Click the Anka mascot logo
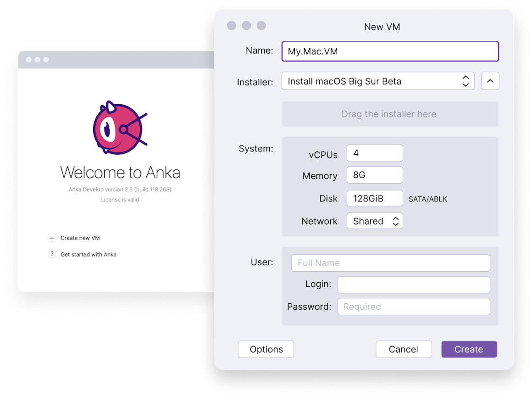Screen dimensions: 532x397 [x=120, y=128]
